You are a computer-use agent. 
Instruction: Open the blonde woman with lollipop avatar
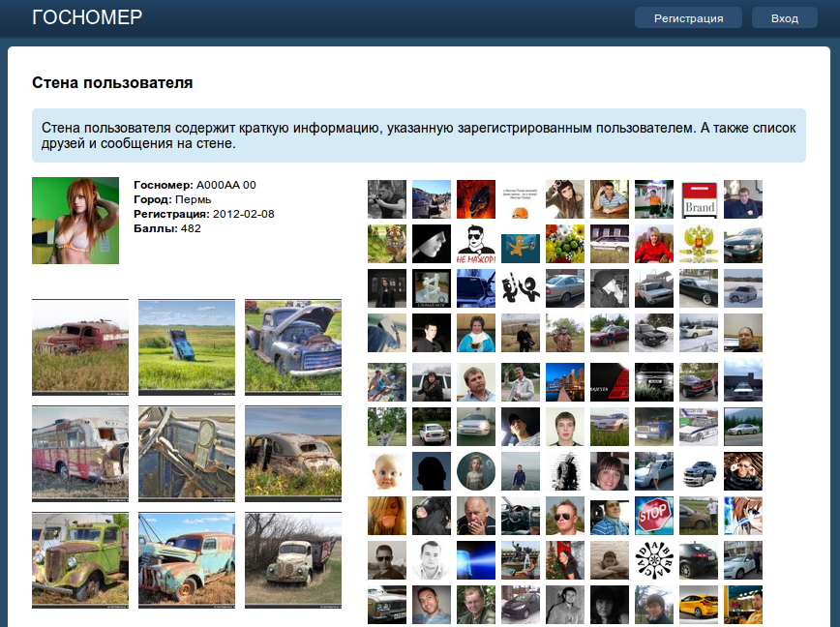click(387, 516)
